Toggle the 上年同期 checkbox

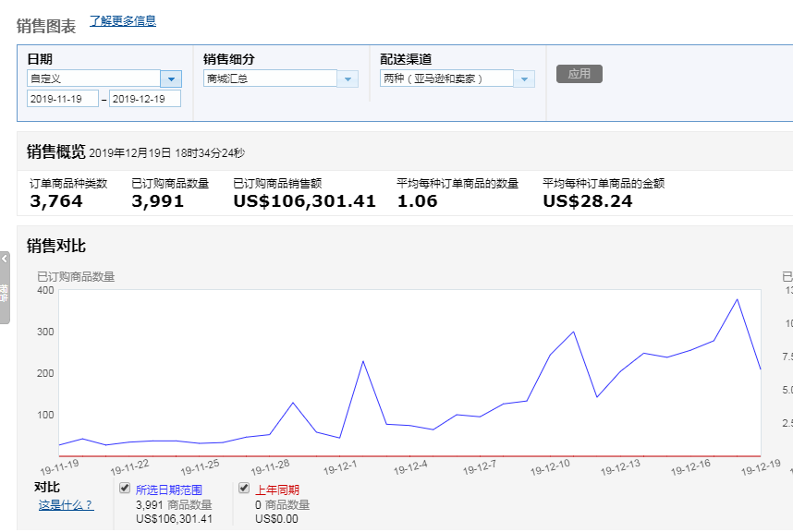[x=244, y=489]
